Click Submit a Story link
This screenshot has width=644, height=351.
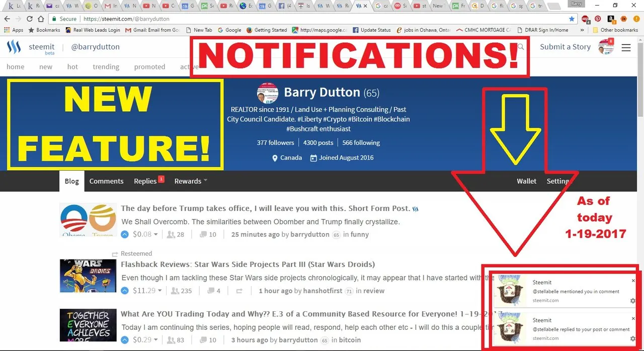pos(565,47)
